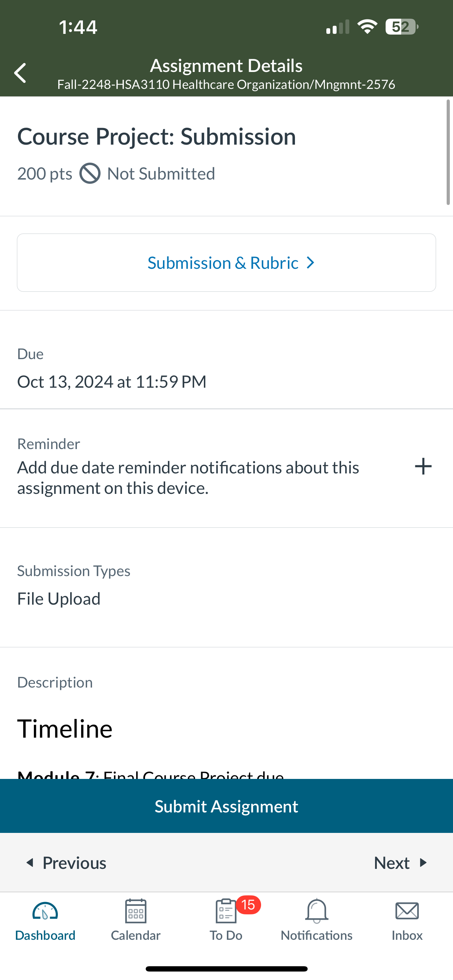
Task: Tap the Timeline description heading
Action: (65, 729)
